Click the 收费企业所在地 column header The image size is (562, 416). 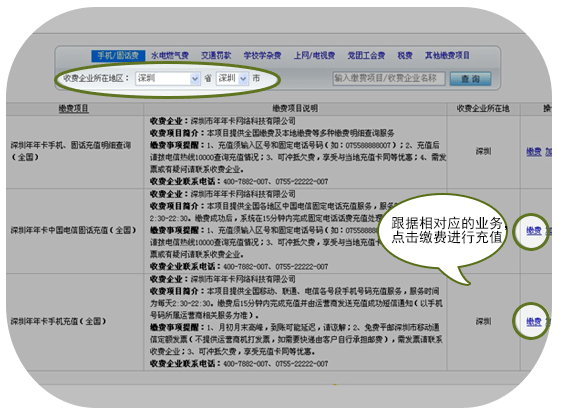pos(483,109)
